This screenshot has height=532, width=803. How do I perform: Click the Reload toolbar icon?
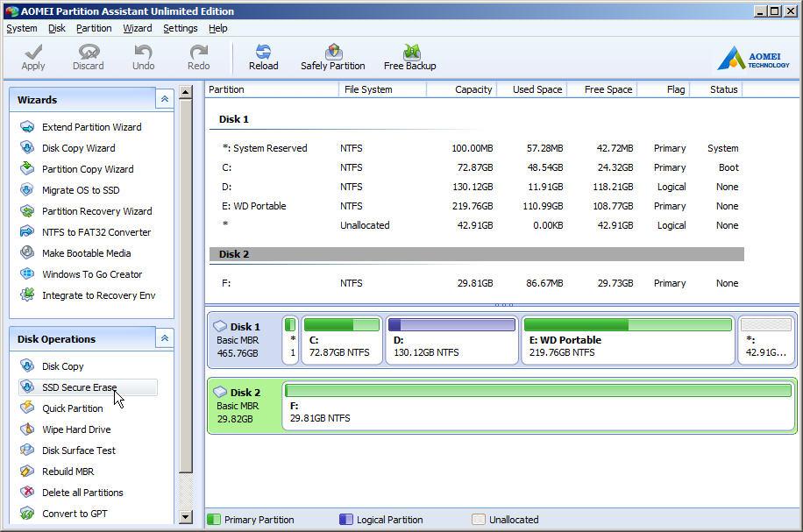tap(263, 51)
